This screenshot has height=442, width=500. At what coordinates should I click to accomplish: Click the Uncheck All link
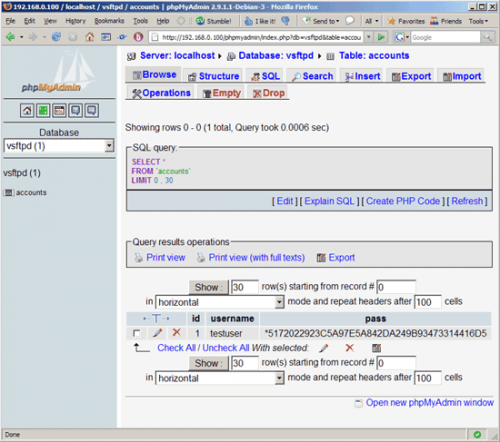tap(226, 348)
